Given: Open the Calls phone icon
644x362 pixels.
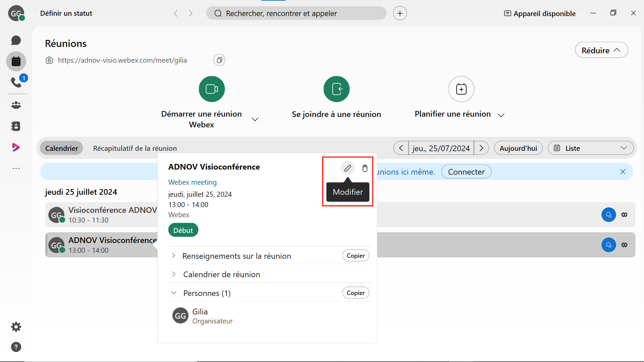Looking at the screenshot, I should point(16,82).
